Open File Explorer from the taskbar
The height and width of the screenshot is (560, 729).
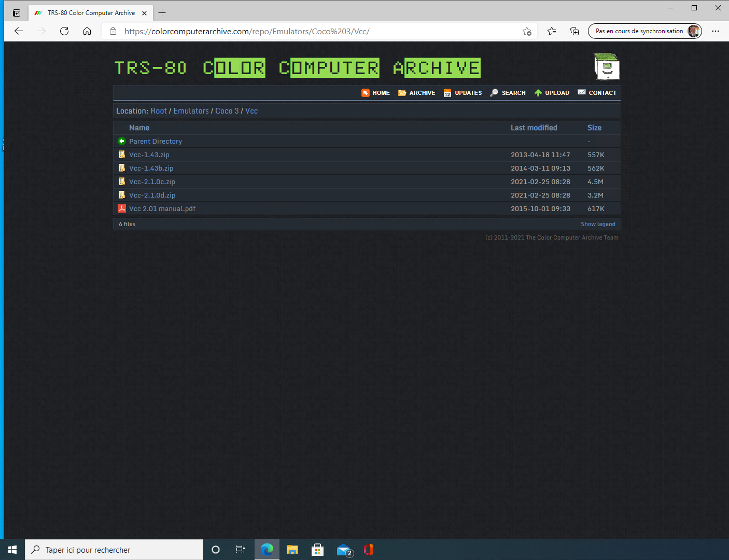coord(292,550)
